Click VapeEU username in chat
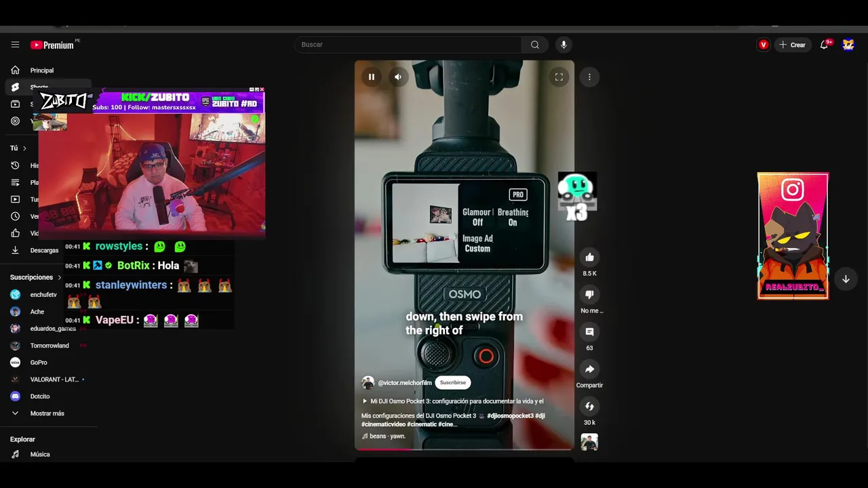This screenshot has width=868, height=488. (115, 320)
